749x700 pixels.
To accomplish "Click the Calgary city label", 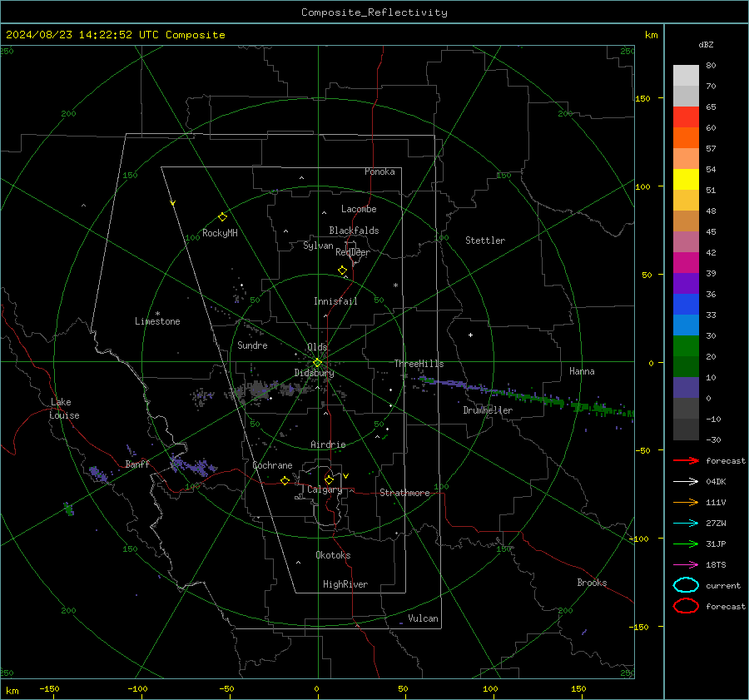I will (325, 489).
